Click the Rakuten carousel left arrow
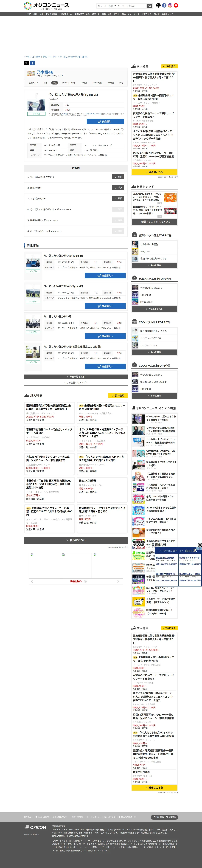Image resolution: width=202 pixels, height=868 pixels. point(32,581)
